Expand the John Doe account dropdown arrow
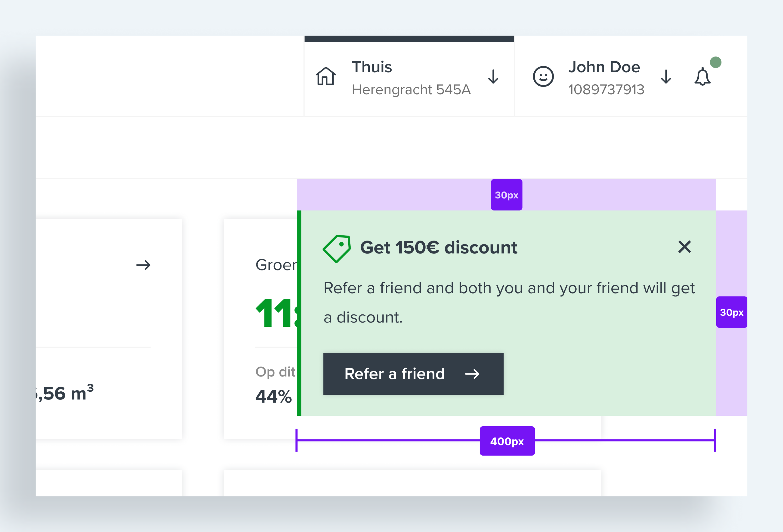 pos(666,77)
